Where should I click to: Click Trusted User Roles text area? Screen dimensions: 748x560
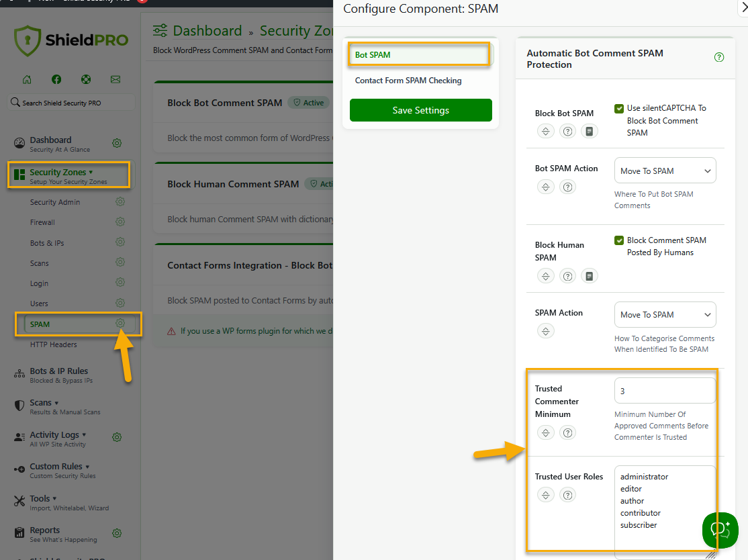[x=665, y=512]
